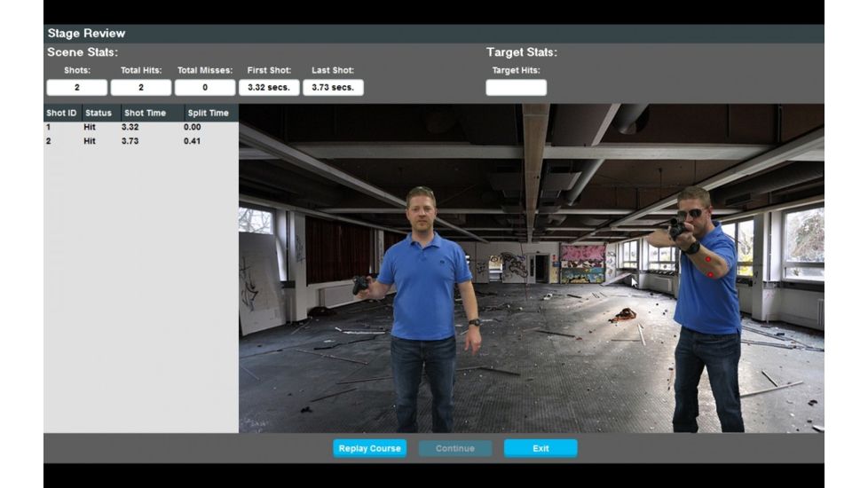Screen dimensions: 868x488
Task: Select shot row 1 with time 3.32
Action: (141, 127)
